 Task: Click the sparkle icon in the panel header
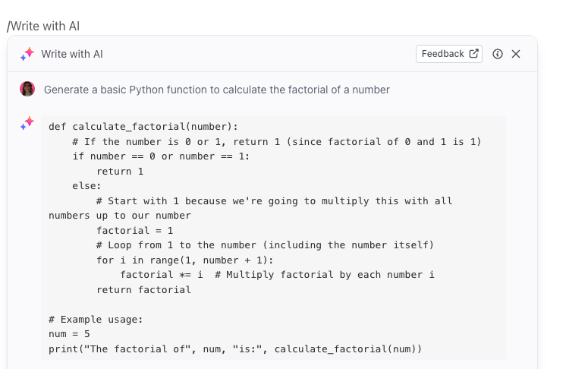[x=28, y=54]
